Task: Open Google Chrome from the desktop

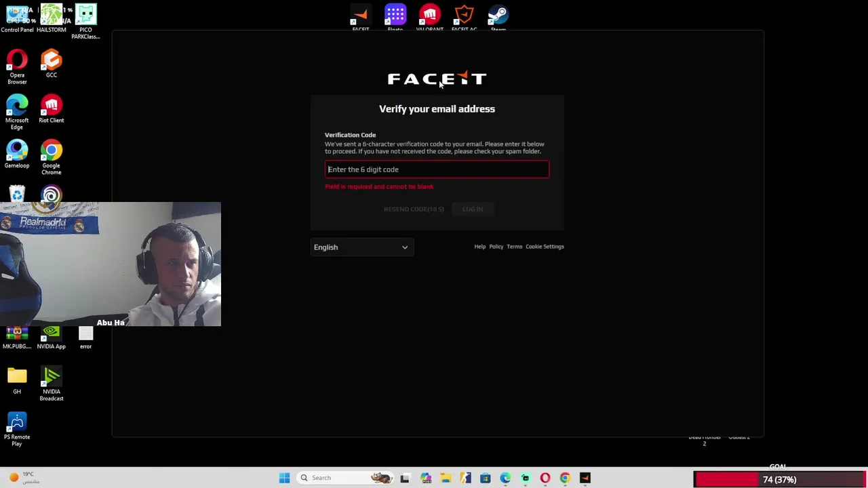Action: [52, 158]
